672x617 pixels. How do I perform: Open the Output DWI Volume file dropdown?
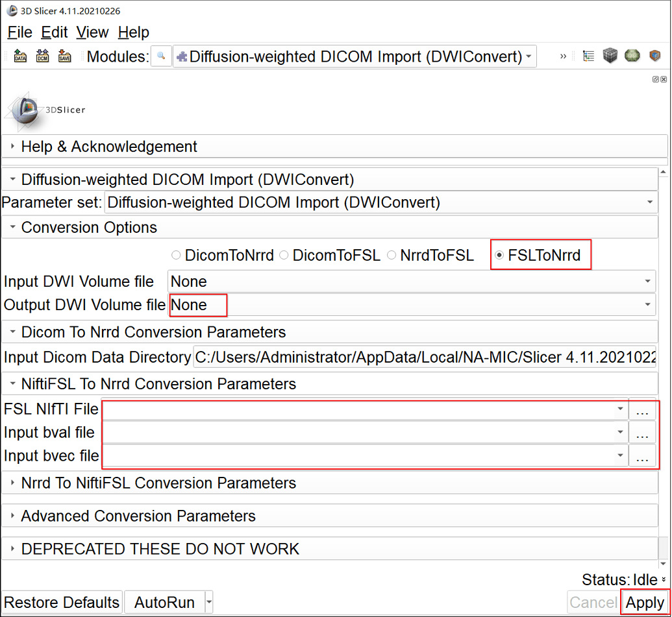pos(412,305)
